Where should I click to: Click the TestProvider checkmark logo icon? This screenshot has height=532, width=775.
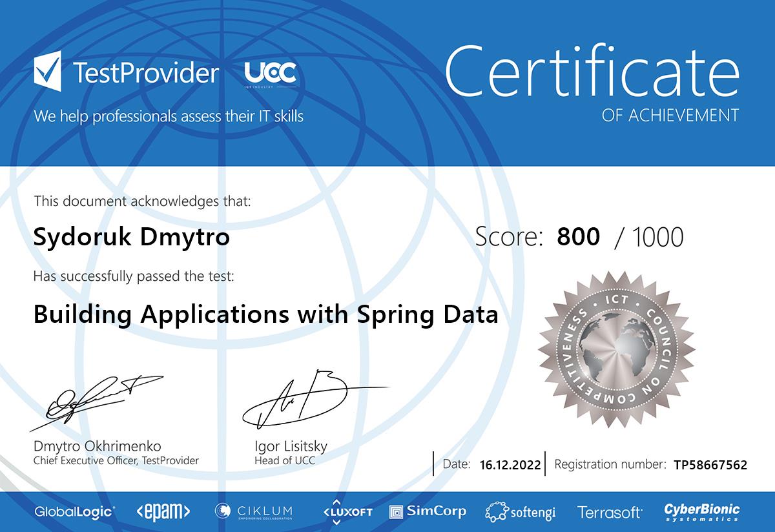point(48,72)
